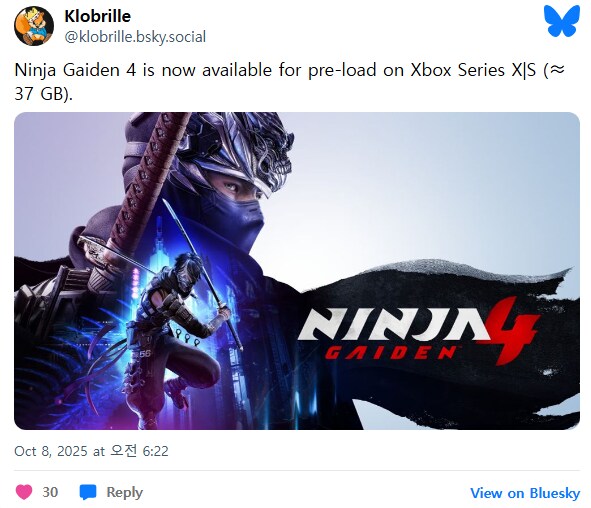
Task: Open the Oct 8, 2025 timestamp
Action: tap(91, 451)
